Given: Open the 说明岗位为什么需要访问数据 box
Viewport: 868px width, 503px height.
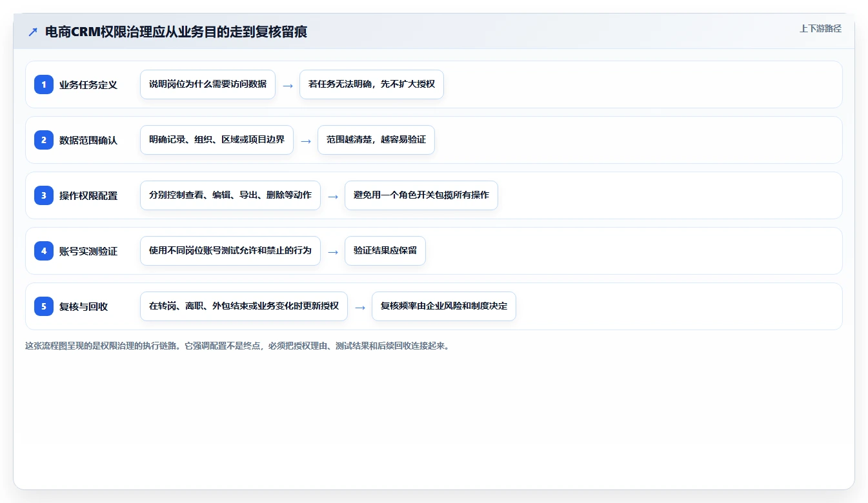Looking at the screenshot, I should [x=208, y=84].
